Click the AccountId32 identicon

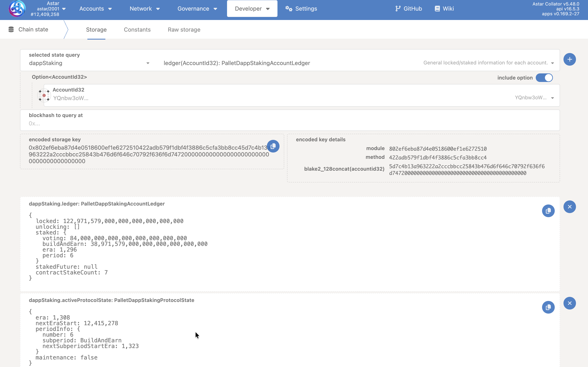pyautogui.click(x=44, y=95)
